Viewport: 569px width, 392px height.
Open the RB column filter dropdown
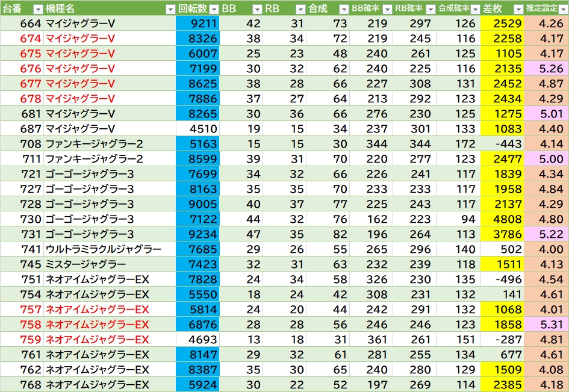[x=300, y=10]
